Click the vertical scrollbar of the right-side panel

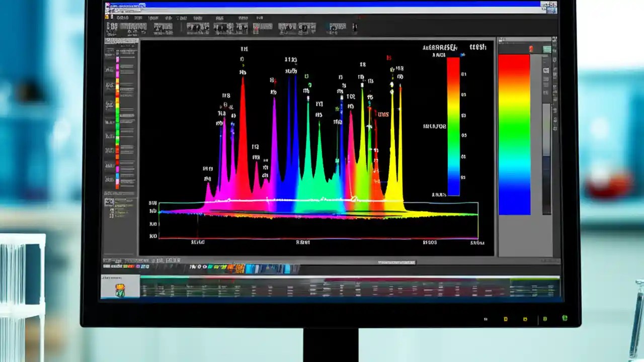545,151
